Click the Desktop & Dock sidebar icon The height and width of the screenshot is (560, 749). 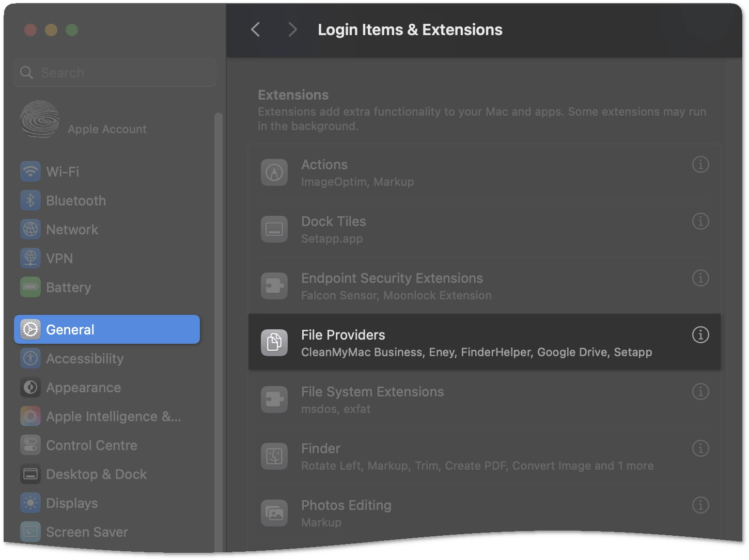[x=30, y=474]
